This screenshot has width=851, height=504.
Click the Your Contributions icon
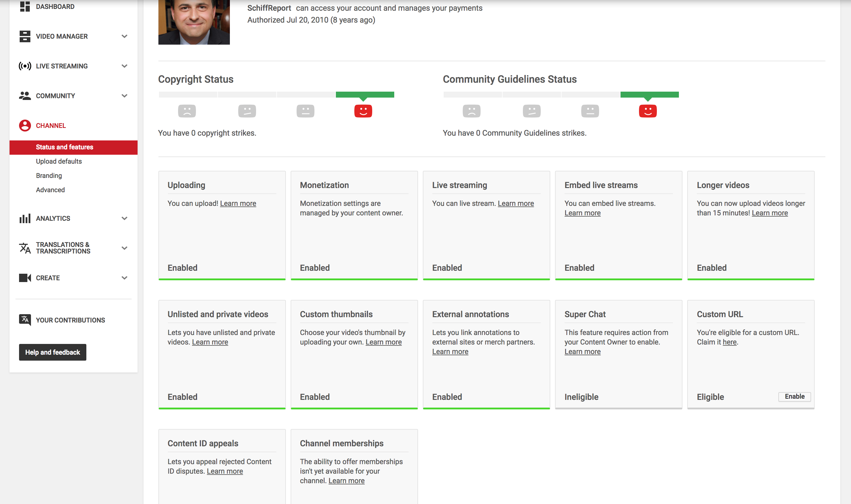[25, 320]
